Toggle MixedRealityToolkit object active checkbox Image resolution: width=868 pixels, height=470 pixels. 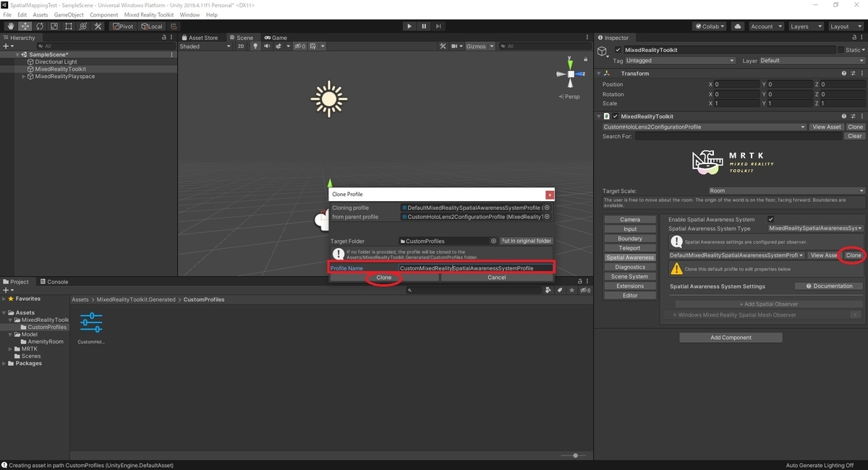[617, 50]
